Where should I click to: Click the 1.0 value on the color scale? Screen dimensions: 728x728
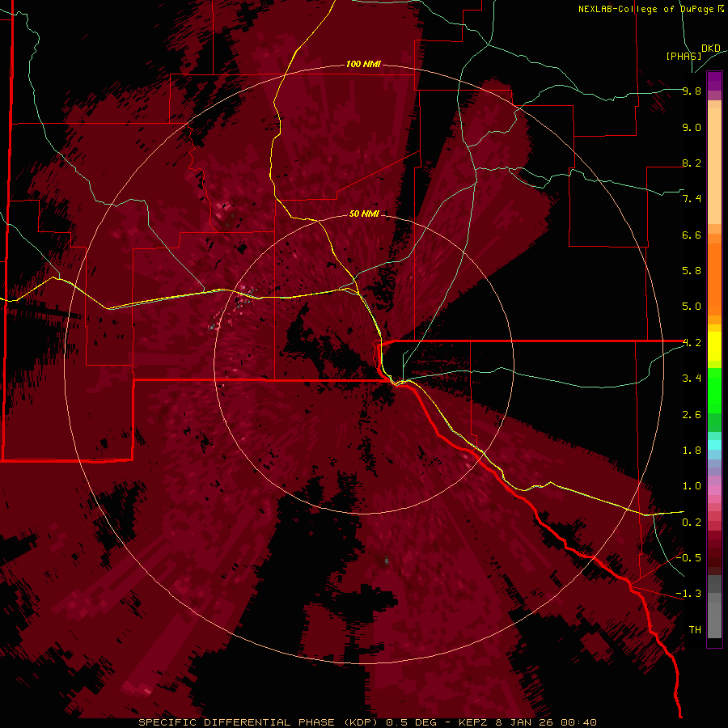(692, 486)
